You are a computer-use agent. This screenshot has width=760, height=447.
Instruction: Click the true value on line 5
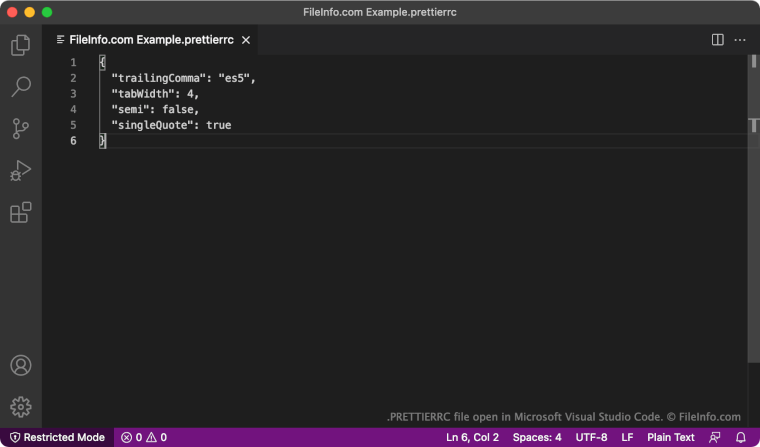click(x=219, y=125)
